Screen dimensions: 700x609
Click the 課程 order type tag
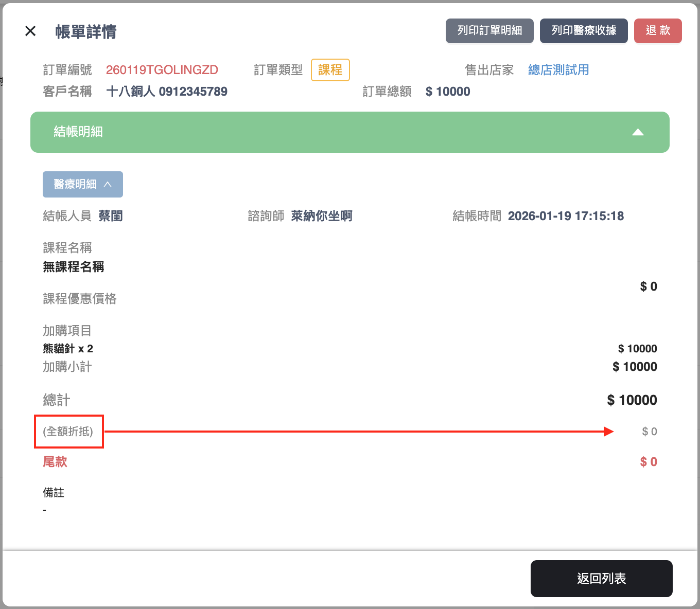pos(330,70)
